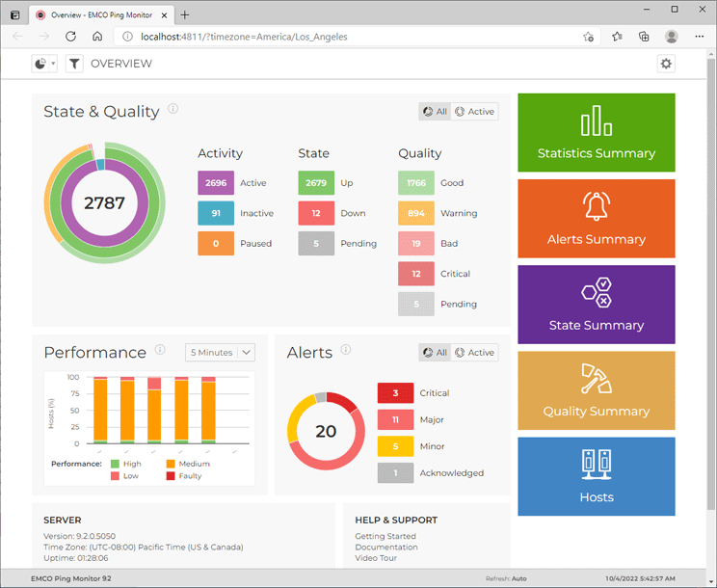Open the Hosts tile
This screenshot has width=717, height=588.
tap(596, 476)
